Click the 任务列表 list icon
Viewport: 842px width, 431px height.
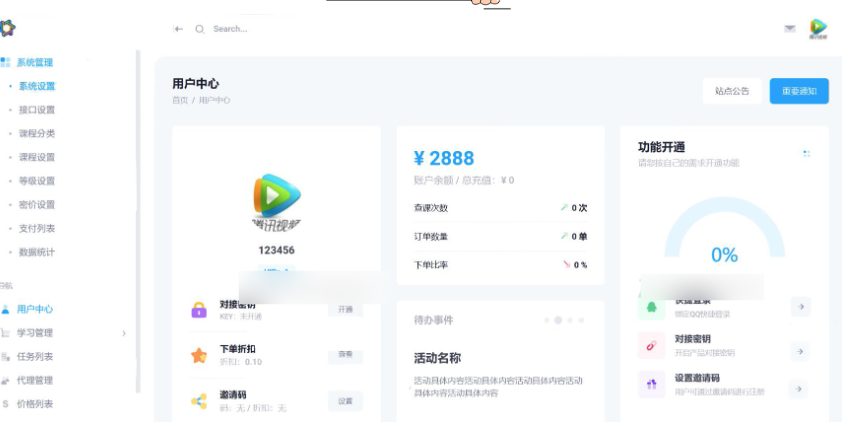pyautogui.click(x=5, y=356)
